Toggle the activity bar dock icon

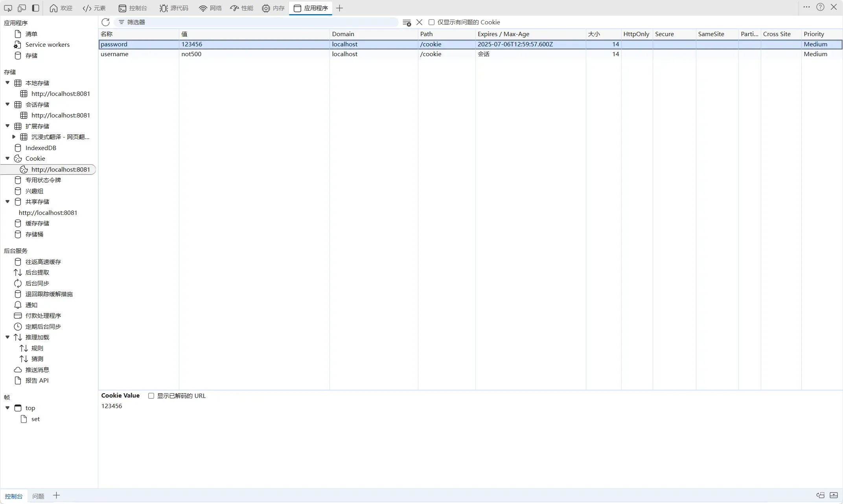[35, 8]
